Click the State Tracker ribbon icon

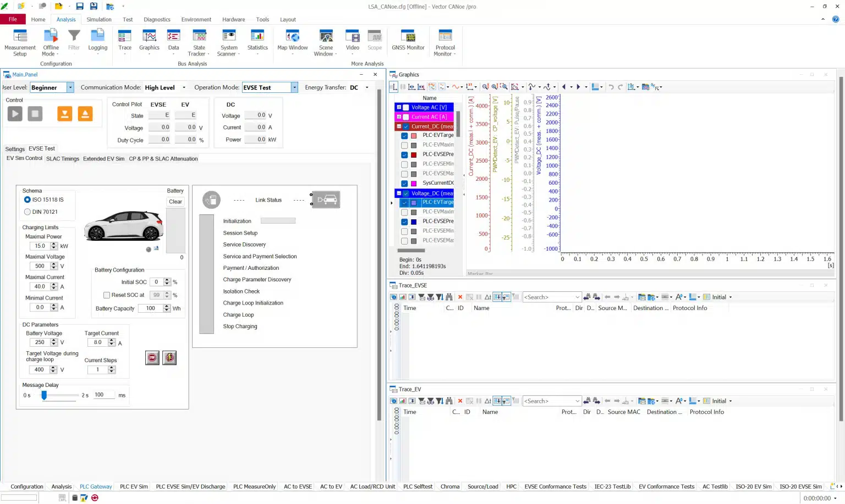pos(199,42)
